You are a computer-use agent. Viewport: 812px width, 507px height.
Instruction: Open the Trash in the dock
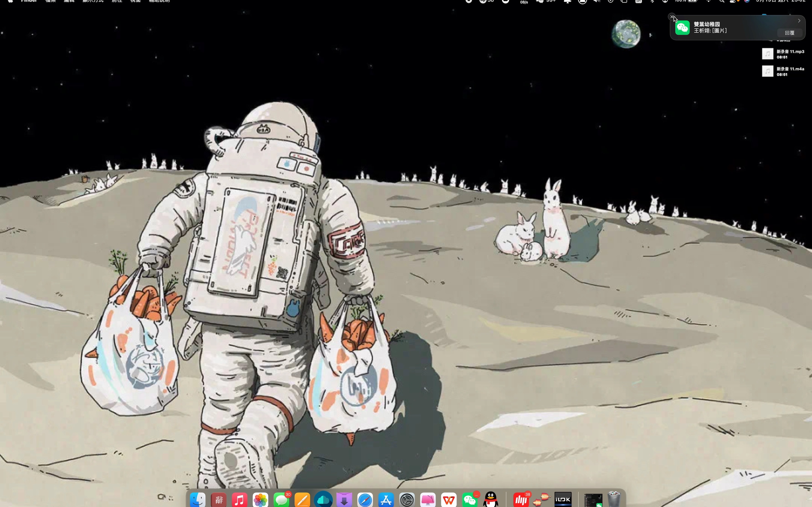(x=614, y=499)
